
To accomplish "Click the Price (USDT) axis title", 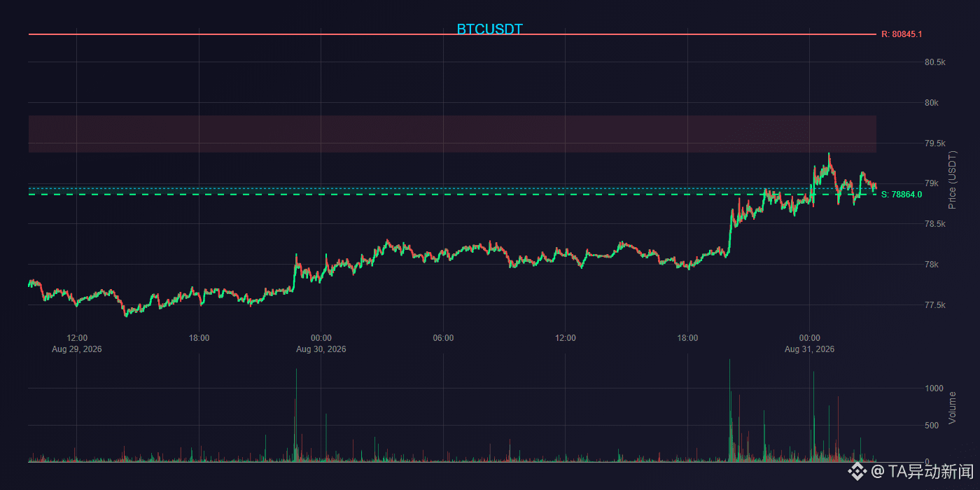I will point(952,179).
